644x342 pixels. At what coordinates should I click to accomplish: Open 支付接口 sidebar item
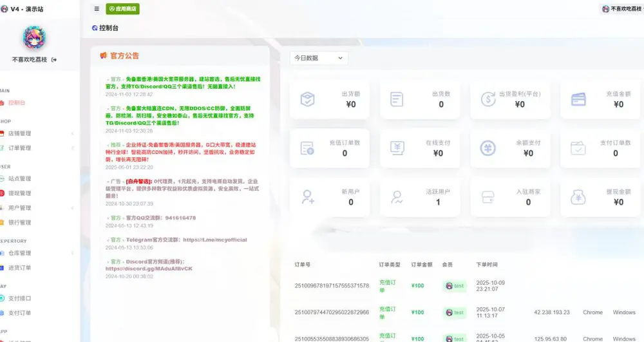tap(20, 298)
